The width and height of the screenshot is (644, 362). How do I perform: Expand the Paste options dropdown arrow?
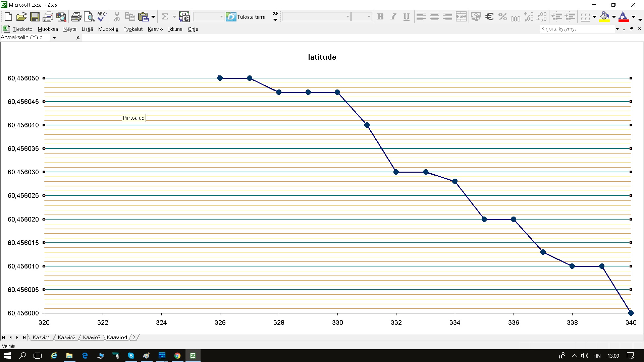[153, 16]
